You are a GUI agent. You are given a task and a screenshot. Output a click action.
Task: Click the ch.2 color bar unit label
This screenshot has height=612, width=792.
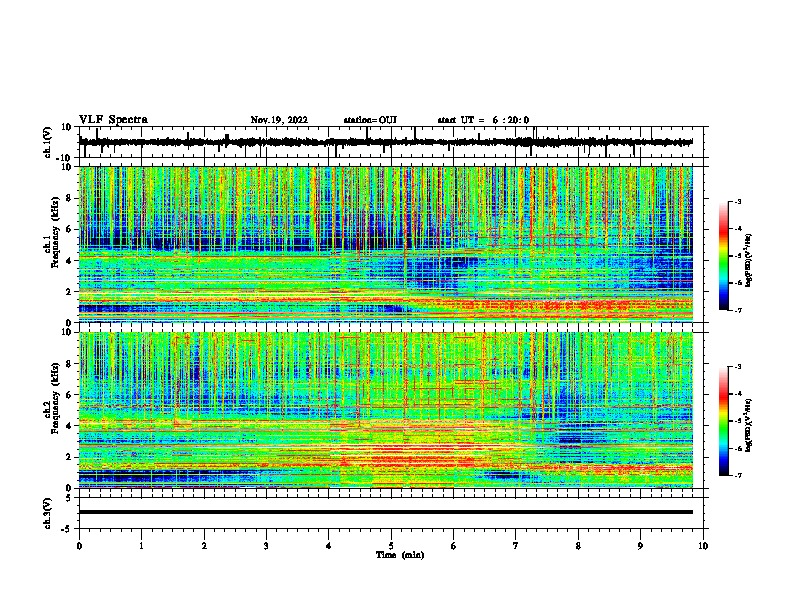coord(748,425)
